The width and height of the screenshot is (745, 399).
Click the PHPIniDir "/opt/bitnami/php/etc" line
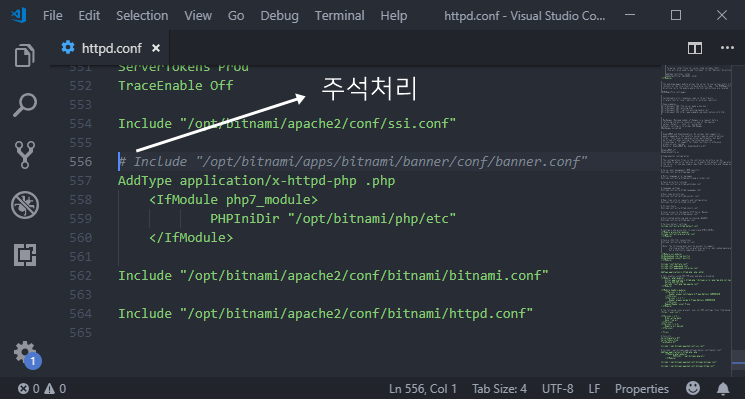pos(333,218)
